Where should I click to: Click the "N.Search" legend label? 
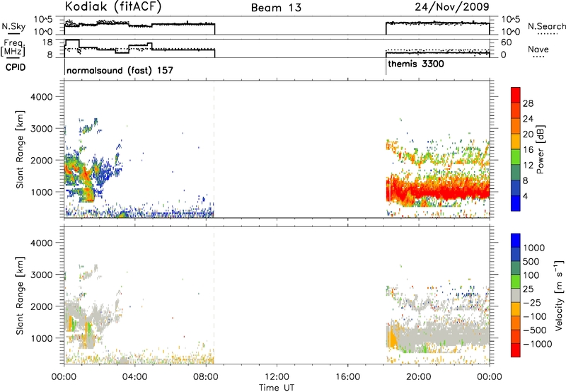(547, 26)
